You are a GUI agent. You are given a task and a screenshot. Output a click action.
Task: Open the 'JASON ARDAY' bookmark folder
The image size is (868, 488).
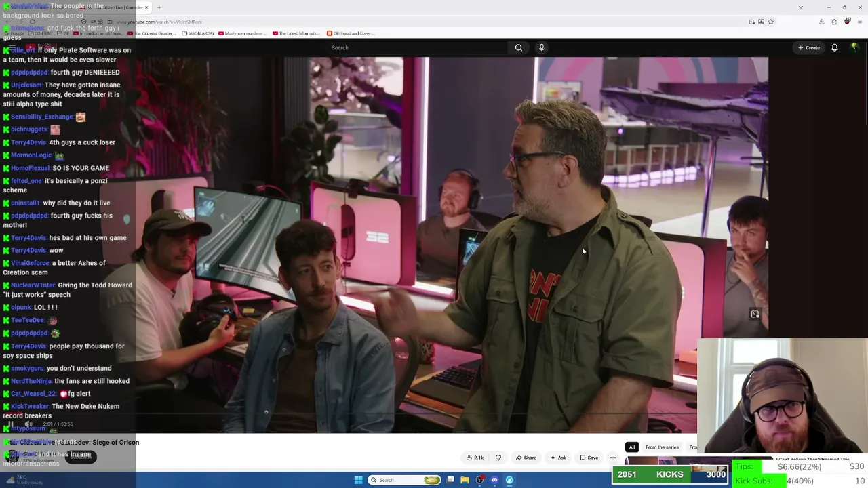click(x=197, y=33)
